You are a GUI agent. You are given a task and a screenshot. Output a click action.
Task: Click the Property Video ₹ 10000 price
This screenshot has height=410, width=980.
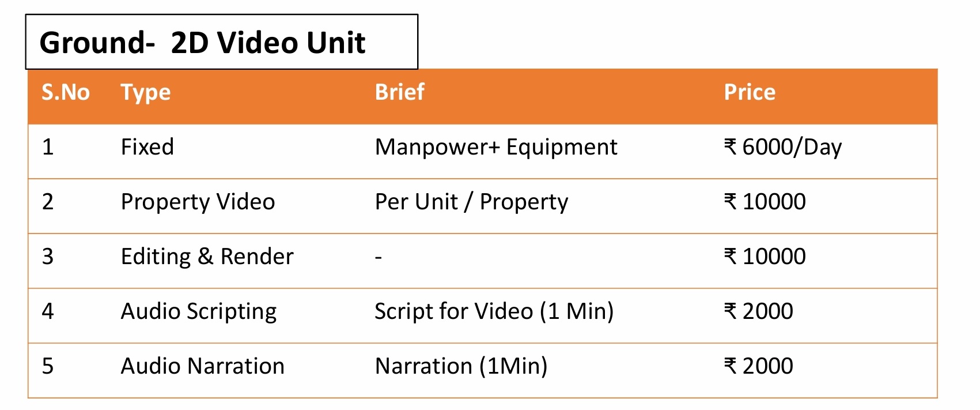[x=765, y=202]
